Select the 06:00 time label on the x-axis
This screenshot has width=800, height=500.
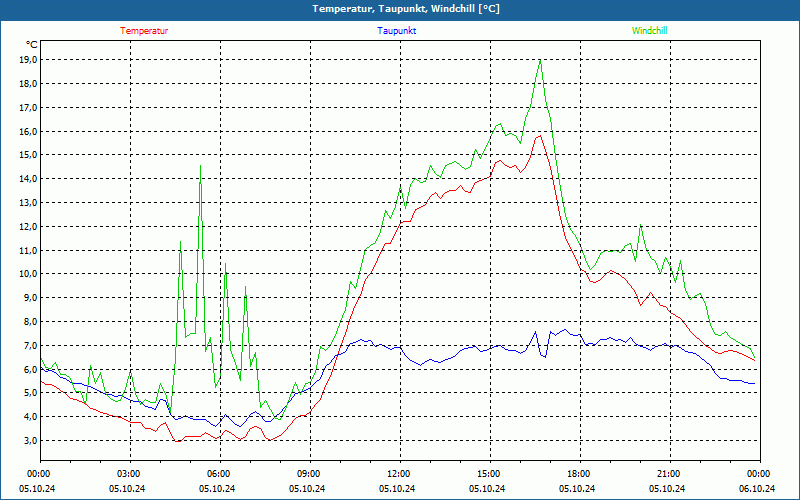(218, 474)
